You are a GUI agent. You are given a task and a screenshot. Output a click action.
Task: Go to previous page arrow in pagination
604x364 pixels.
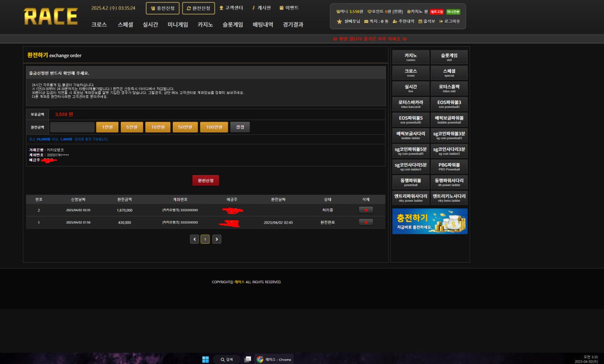click(194, 239)
